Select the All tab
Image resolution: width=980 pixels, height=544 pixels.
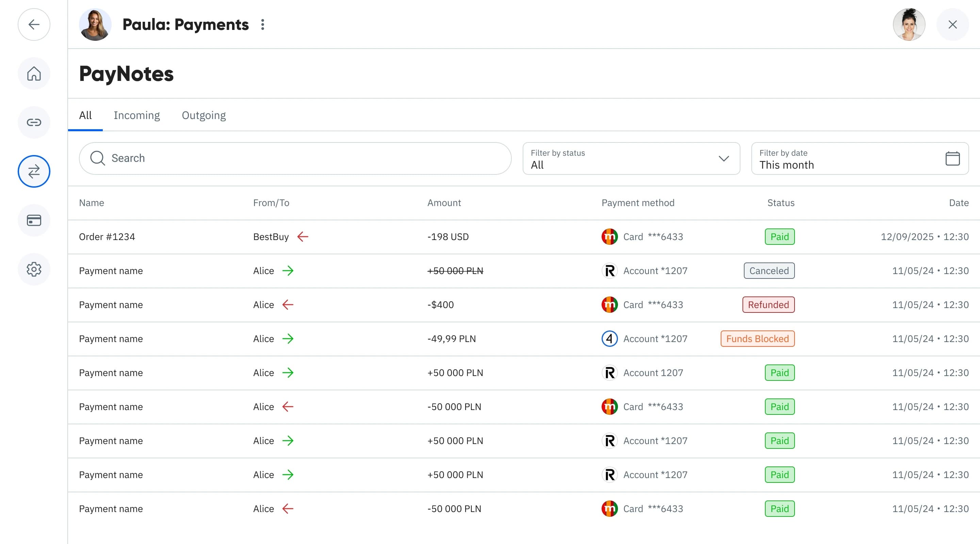pyautogui.click(x=85, y=115)
